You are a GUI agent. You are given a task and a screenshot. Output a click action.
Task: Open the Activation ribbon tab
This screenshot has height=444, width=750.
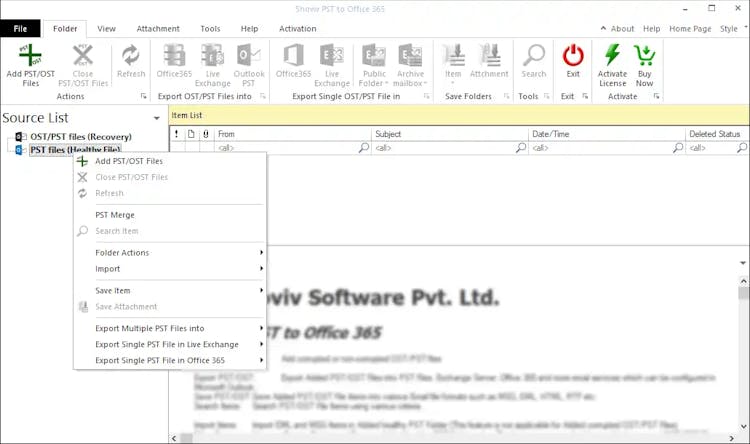[x=298, y=29]
